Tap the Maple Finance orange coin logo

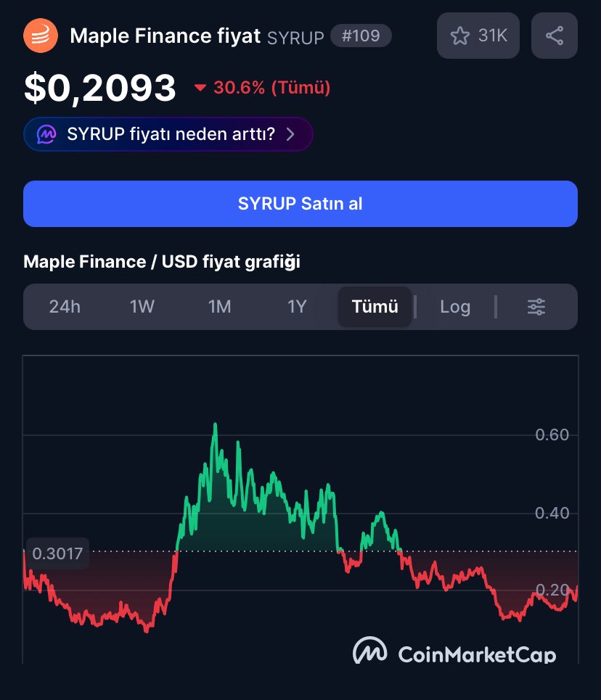[41, 36]
